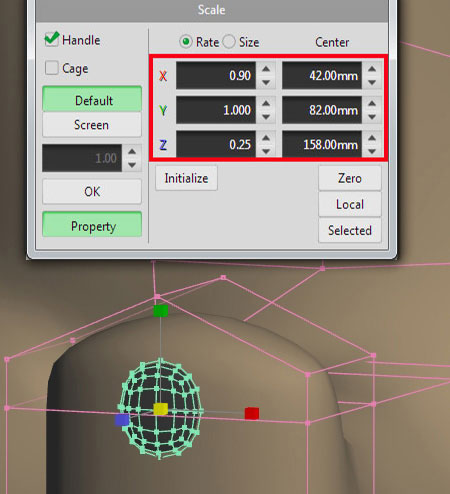450x494 pixels.
Task: Click the blue Z-axis scale handle
Action: [x=122, y=420]
